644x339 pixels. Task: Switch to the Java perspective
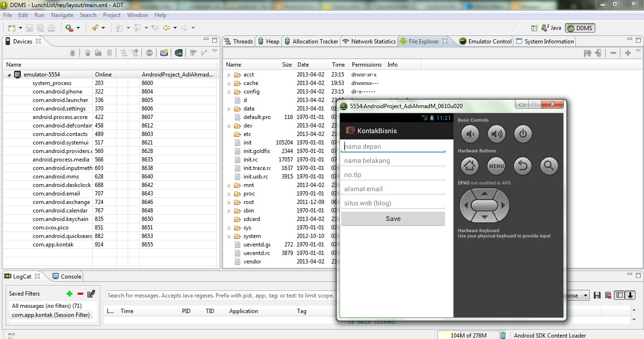[x=551, y=28]
